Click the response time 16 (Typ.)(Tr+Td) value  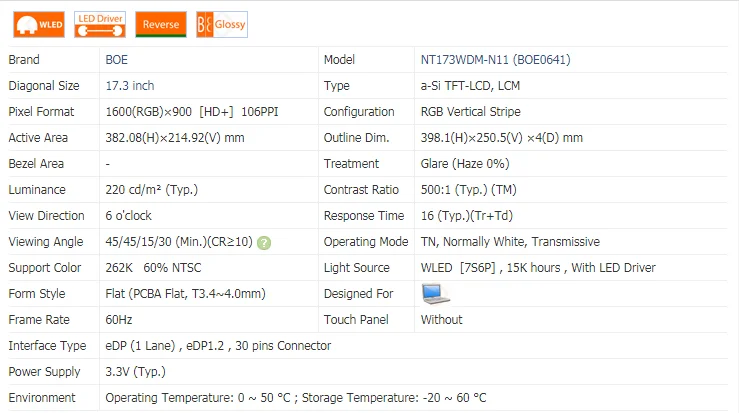tap(467, 215)
